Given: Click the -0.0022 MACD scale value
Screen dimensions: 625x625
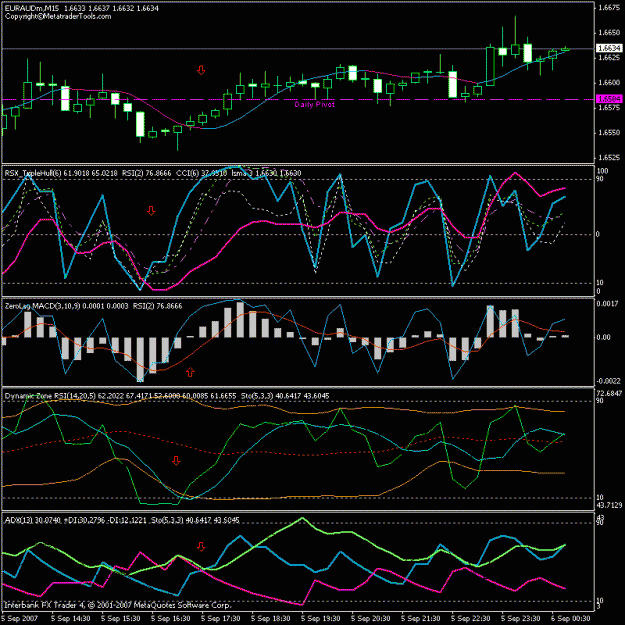Looking at the screenshot, I should (608, 381).
